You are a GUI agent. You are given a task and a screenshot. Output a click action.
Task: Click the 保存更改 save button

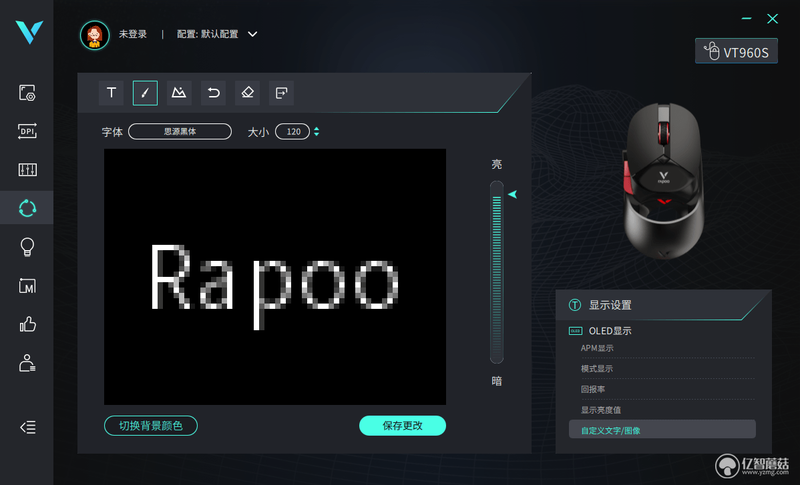coord(403,425)
